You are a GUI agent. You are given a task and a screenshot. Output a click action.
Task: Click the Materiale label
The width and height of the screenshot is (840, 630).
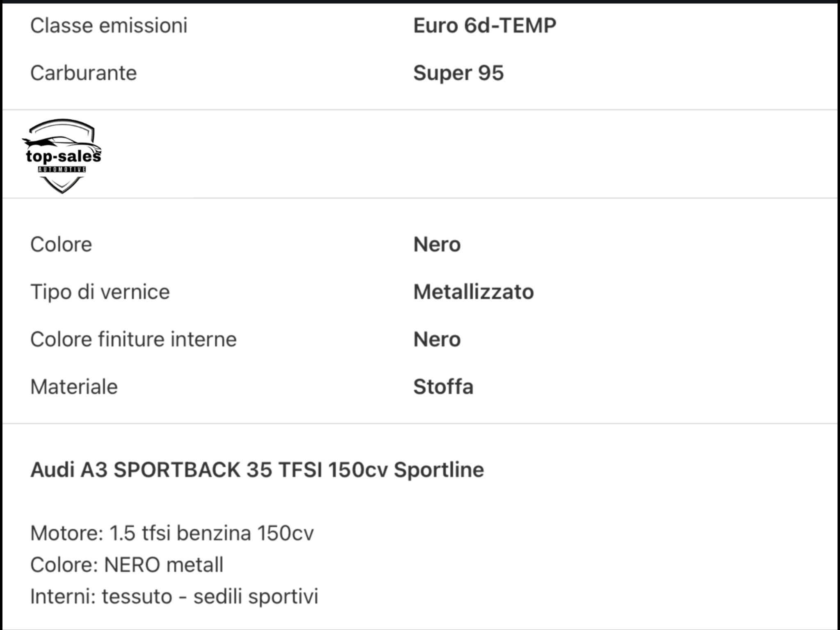74,387
